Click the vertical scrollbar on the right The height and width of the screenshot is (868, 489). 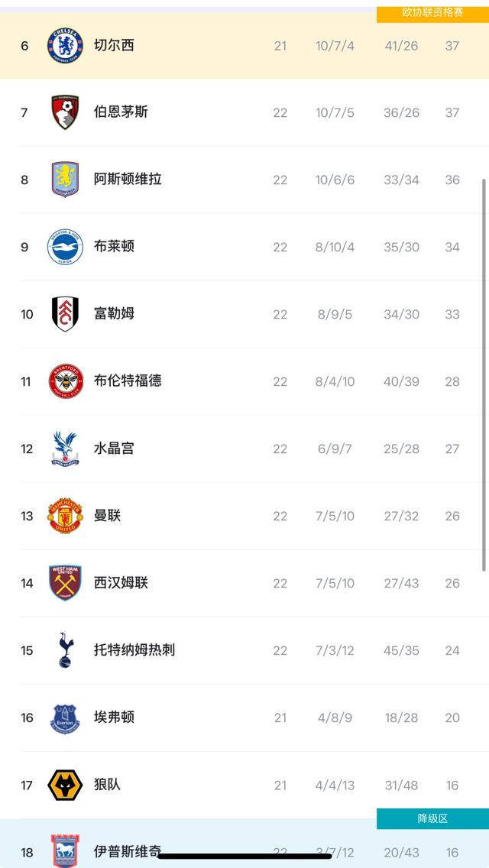pyautogui.click(x=485, y=375)
